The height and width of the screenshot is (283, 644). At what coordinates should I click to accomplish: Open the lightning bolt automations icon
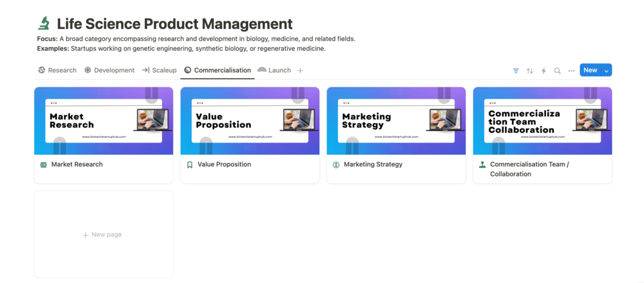click(x=543, y=71)
